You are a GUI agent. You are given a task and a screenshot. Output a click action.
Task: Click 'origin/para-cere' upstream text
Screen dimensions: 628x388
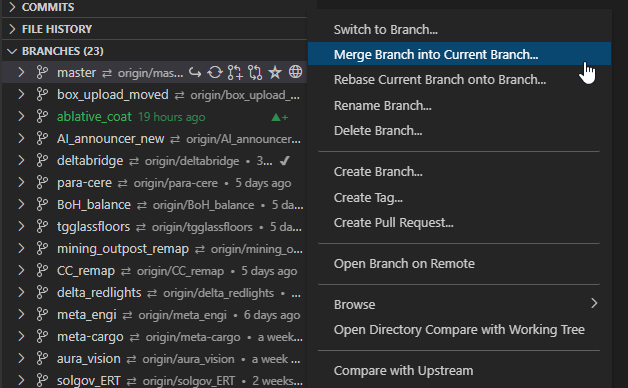(175, 183)
